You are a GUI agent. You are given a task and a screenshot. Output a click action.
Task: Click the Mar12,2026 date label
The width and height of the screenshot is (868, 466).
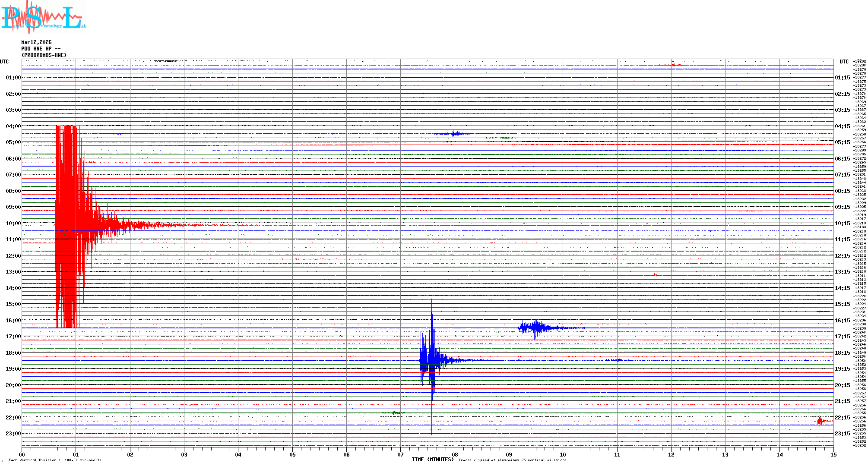pos(36,42)
